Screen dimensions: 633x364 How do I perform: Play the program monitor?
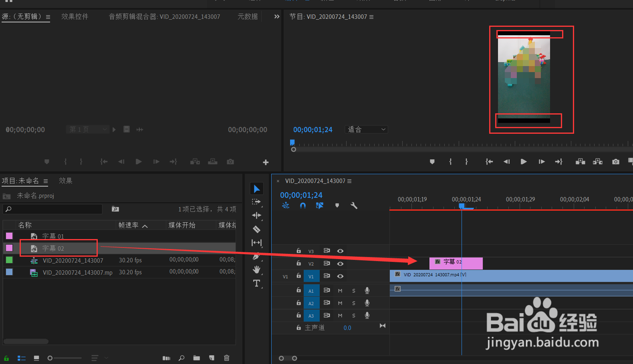524,161
